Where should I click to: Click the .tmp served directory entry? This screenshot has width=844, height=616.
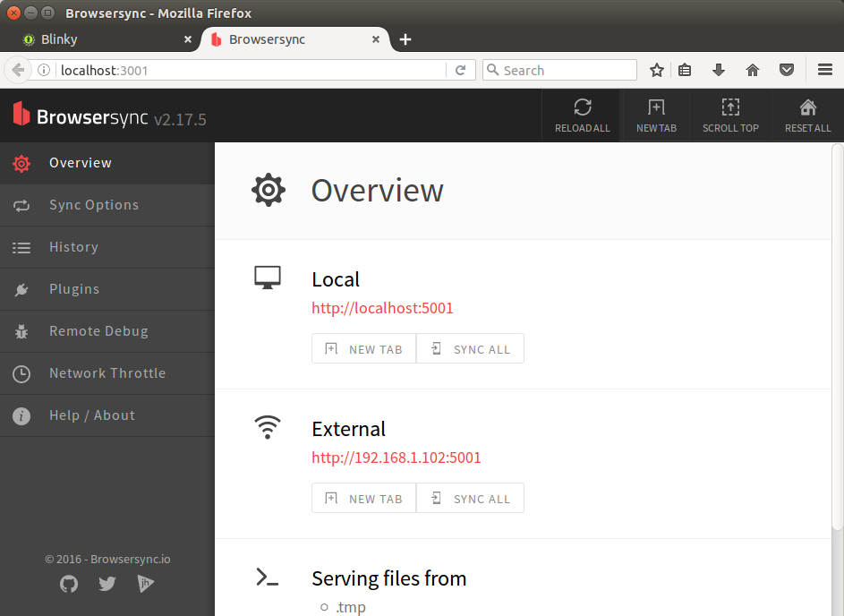351,607
